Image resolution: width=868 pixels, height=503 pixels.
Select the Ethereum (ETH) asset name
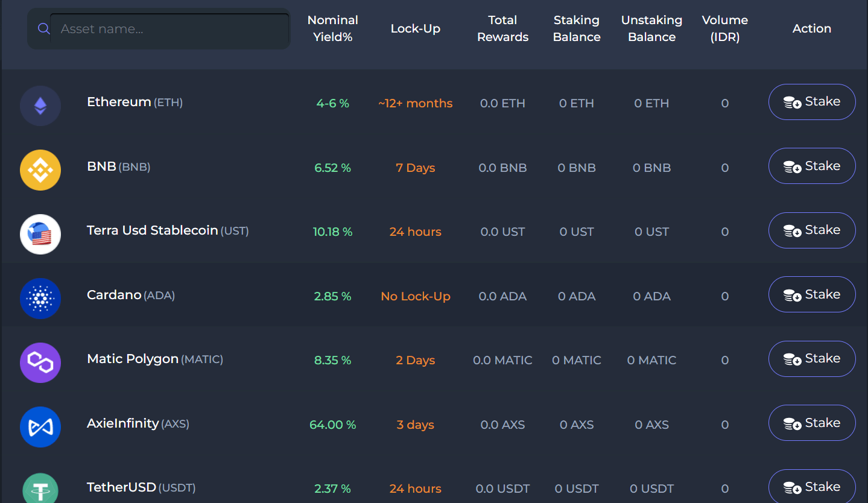pyautogui.click(x=135, y=102)
